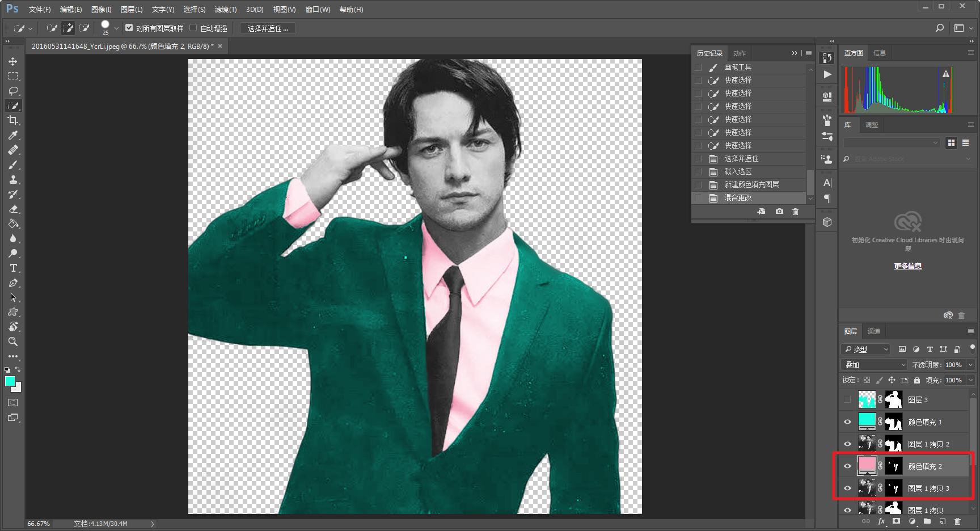Open opacity 不透明度 slider dropdown
The image size is (980, 531).
970,365
